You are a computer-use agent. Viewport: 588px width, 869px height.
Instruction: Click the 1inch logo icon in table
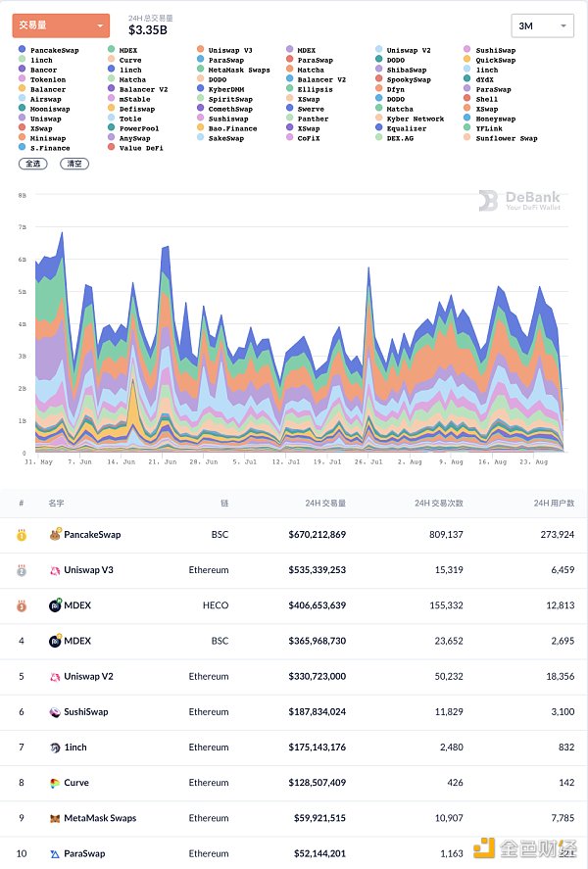pos(55,748)
